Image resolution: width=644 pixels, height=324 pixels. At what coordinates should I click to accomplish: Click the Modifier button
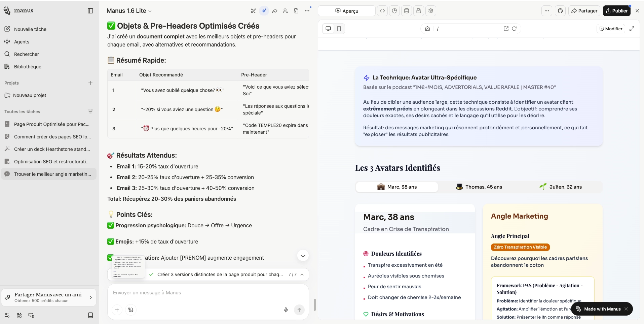[x=610, y=29]
